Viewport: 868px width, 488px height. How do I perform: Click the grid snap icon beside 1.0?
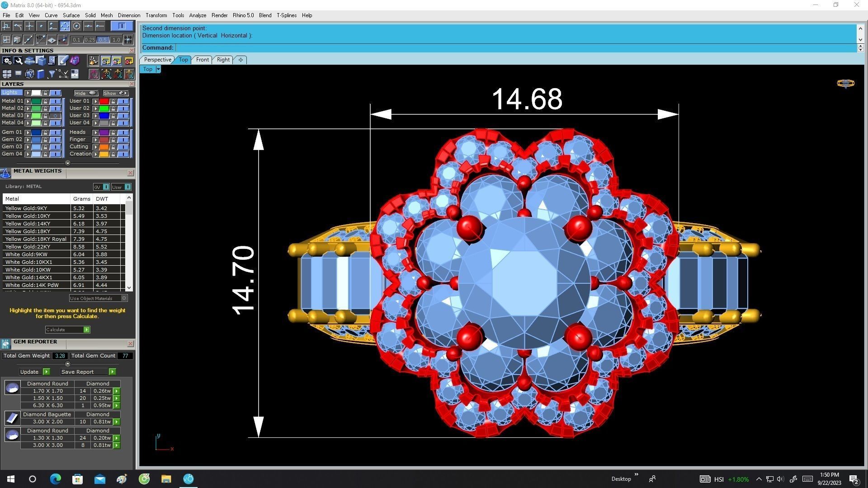tap(128, 40)
